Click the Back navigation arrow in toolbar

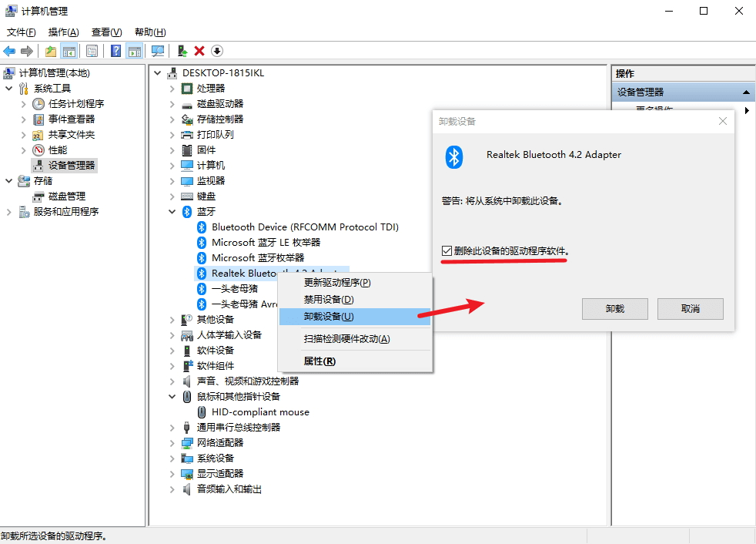point(10,51)
